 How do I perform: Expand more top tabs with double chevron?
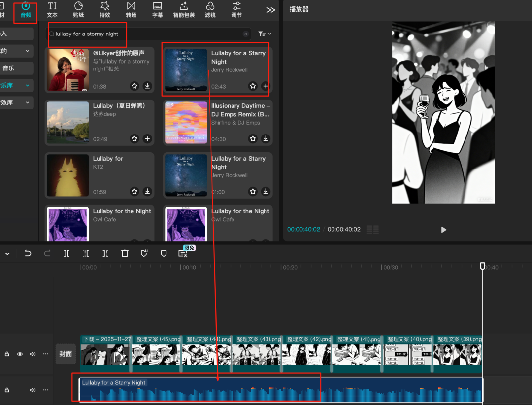coord(270,10)
